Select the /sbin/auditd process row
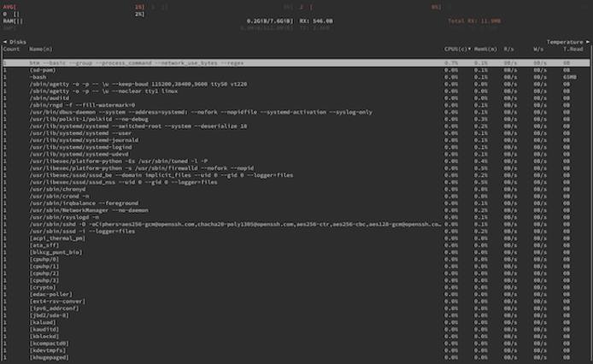 46,97
